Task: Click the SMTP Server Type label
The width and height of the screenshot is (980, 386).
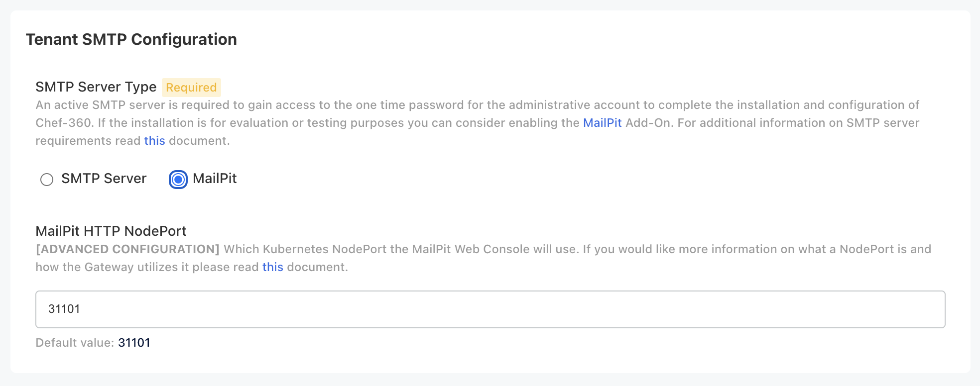Action: pyautogui.click(x=96, y=87)
